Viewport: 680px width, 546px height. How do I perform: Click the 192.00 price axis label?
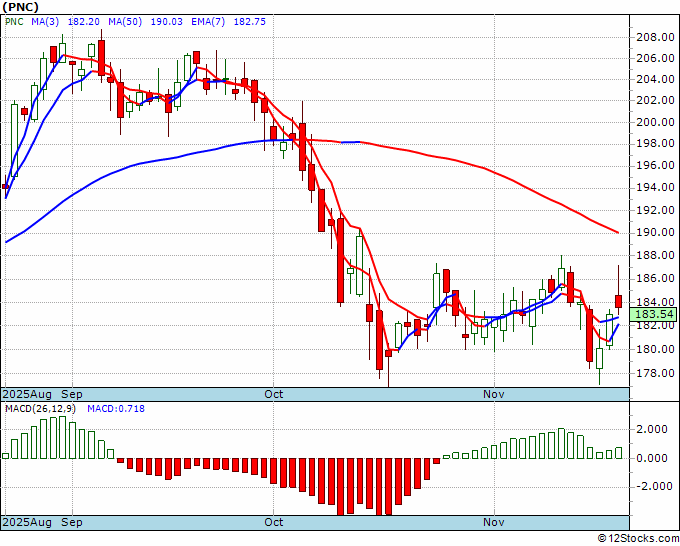pos(655,210)
